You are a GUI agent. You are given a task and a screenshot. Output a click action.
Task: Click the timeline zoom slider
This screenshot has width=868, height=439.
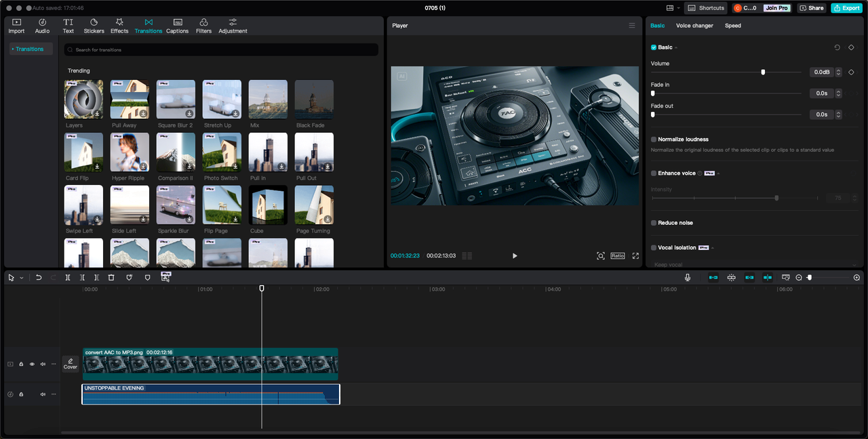(828, 278)
